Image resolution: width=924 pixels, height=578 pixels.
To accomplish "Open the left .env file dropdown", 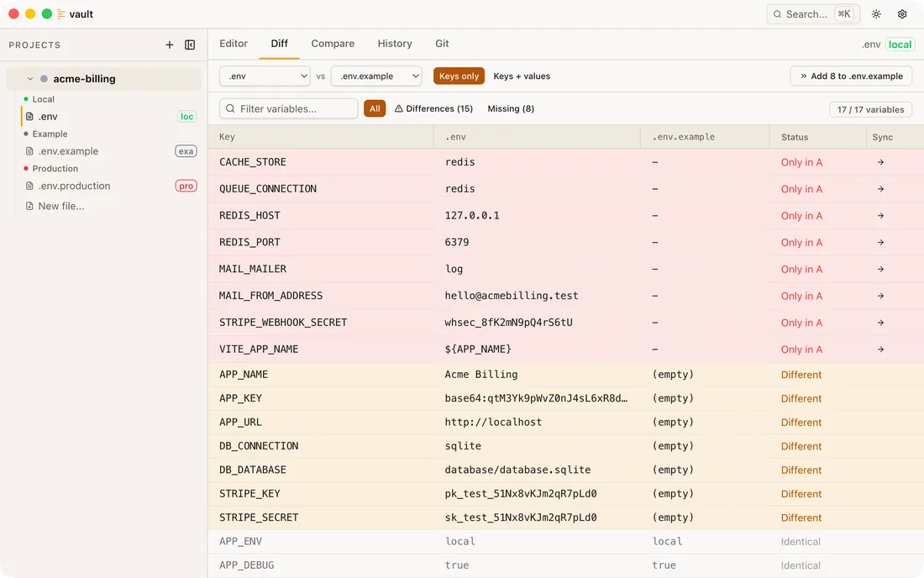I will [x=265, y=76].
